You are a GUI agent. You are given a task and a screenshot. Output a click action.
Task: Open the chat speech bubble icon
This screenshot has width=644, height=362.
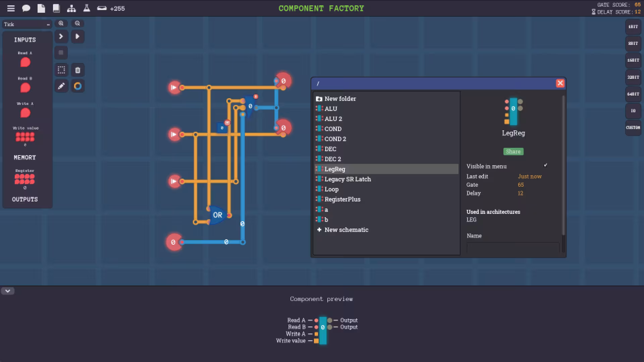point(26,8)
